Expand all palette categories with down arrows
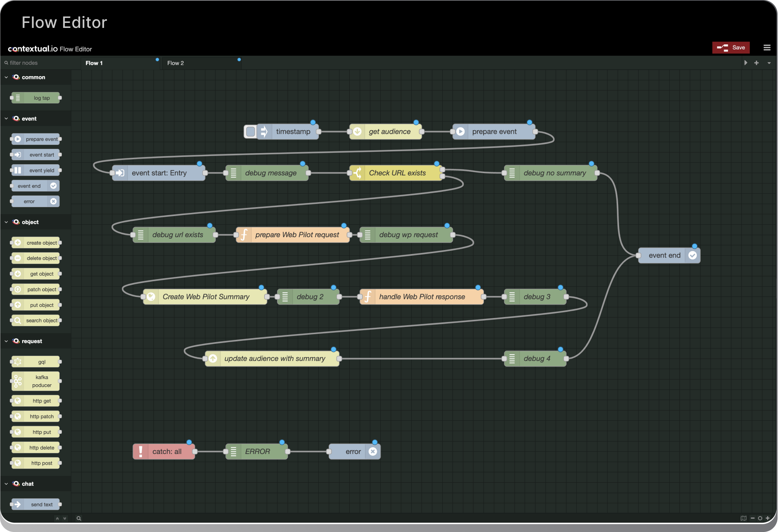The width and height of the screenshot is (784, 532). pos(65,518)
